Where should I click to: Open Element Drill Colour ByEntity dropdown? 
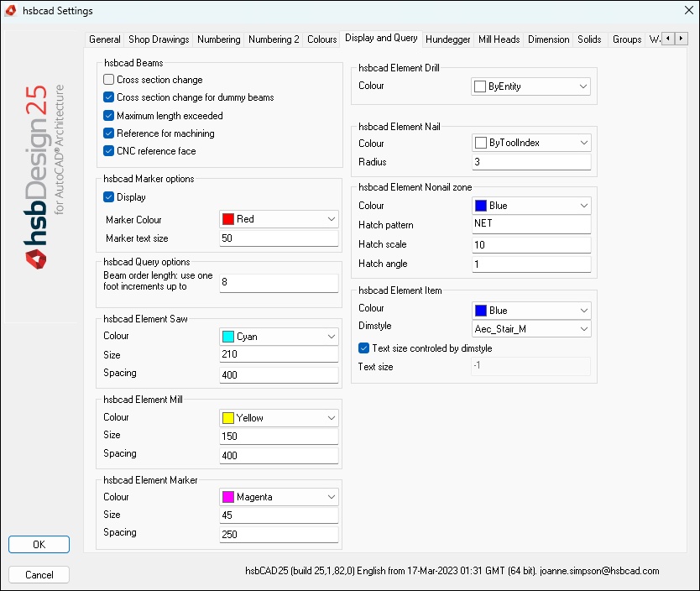pos(530,86)
